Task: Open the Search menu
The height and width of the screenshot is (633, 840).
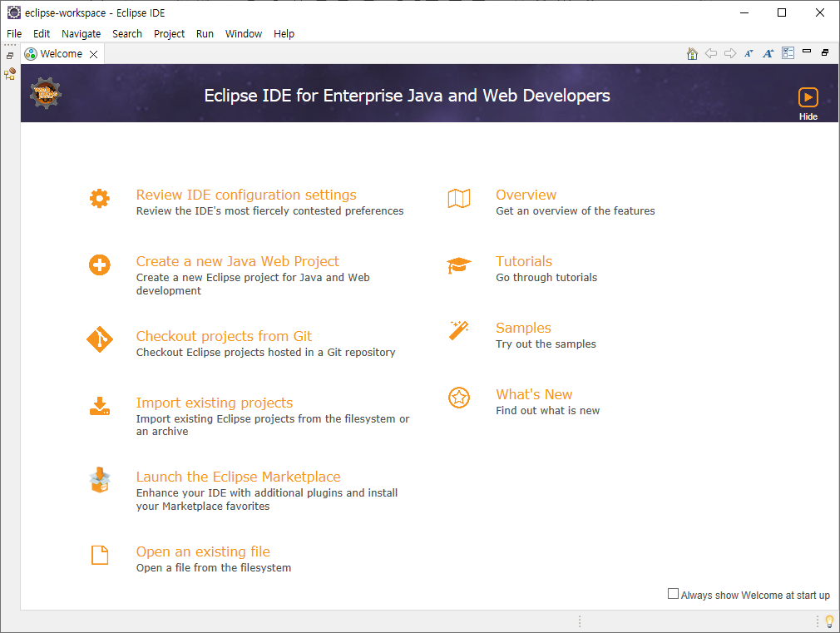Action: (127, 34)
